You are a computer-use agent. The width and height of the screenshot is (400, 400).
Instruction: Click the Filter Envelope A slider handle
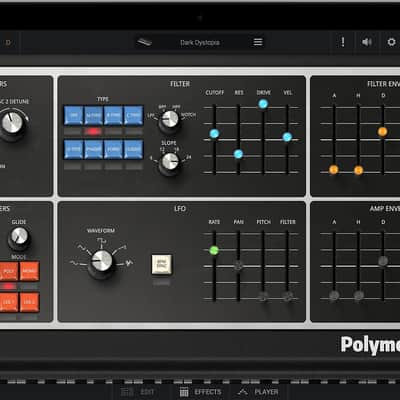334,170
